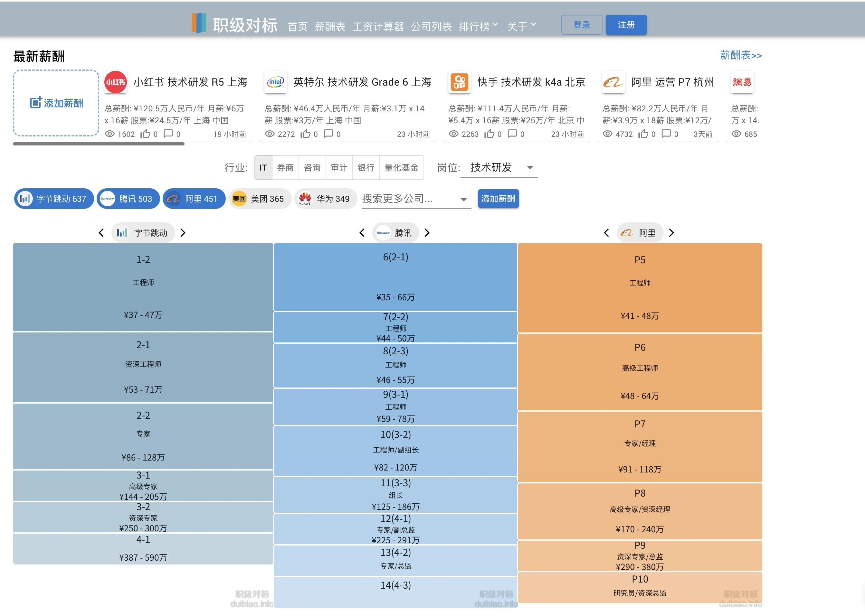Click the 字节跳动 1-2 工程师 level block
The width and height of the screenshot is (865, 616).
point(143,287)
